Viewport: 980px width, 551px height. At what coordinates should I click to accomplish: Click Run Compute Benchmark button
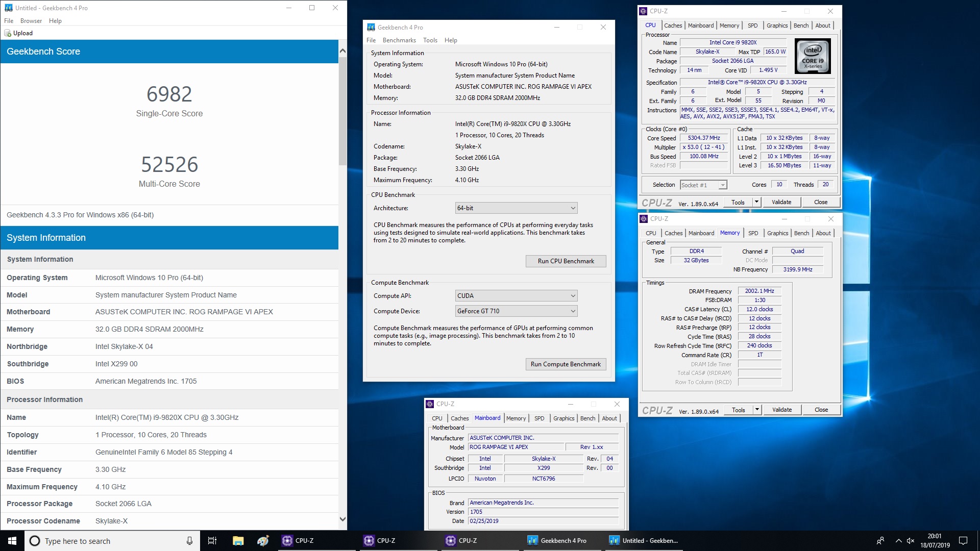point(566,364)
